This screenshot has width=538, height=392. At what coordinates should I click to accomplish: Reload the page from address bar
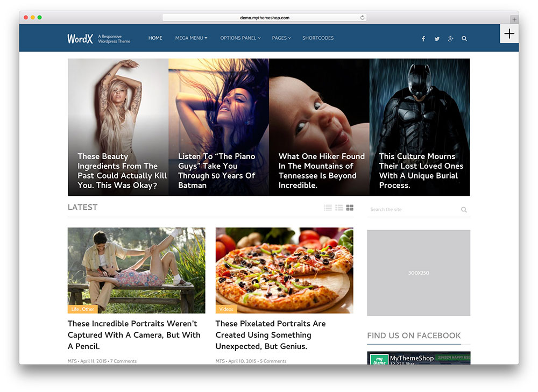tap(362, 18)
